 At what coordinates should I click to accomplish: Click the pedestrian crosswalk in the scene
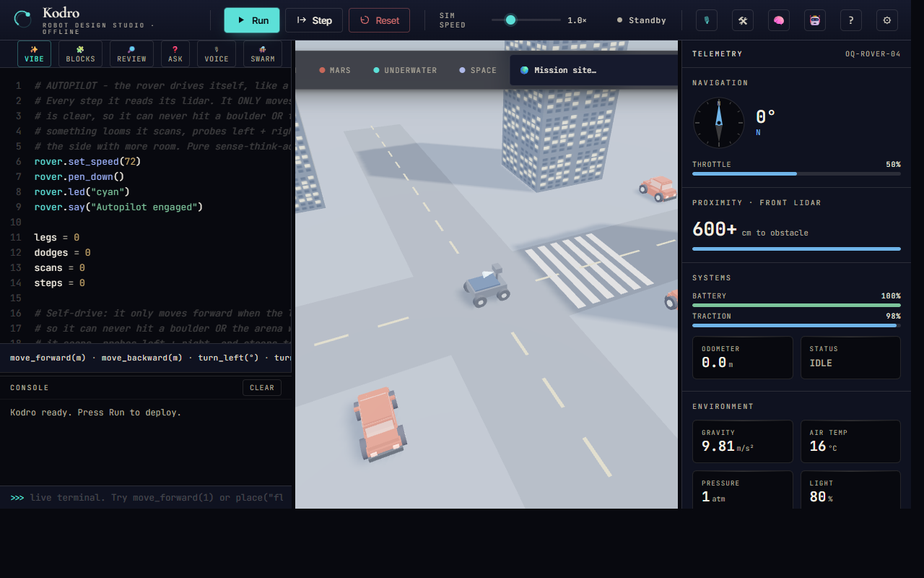click(589, 269)
